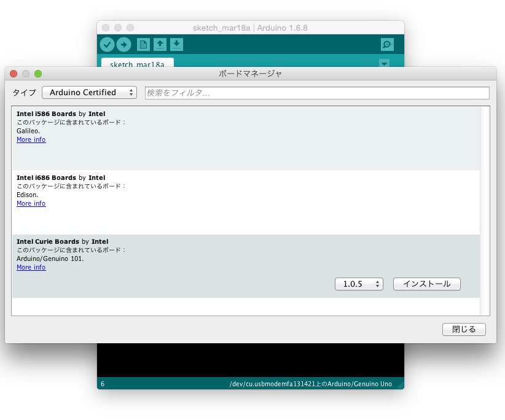Open More info link for Intel i586 Boards
Viewport: 505px width, 420px height.
pos(31,139)
